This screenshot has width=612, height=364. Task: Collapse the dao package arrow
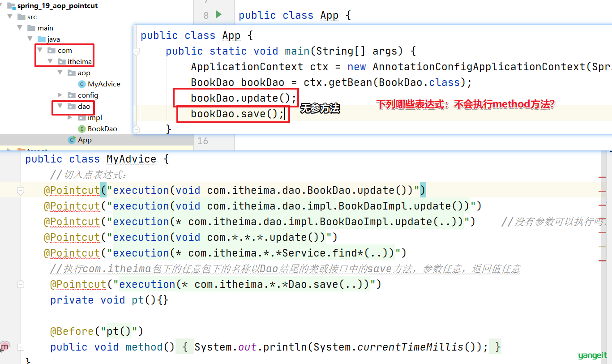(60, 106)
